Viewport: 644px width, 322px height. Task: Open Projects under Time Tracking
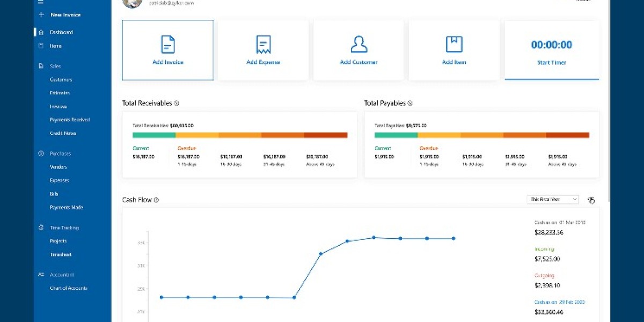[x=58, y=241]
